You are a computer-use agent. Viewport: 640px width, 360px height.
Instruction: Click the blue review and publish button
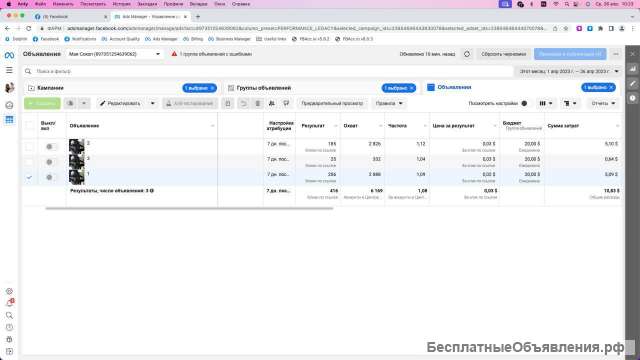570,54
